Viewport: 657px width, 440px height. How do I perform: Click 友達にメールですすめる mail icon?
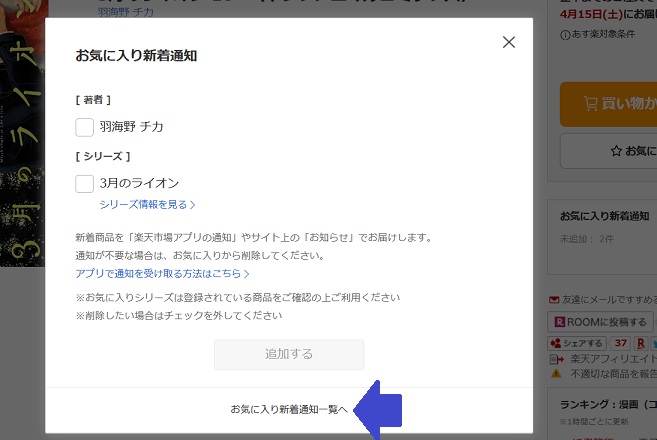pyautogui.click(x=554, y=300)
